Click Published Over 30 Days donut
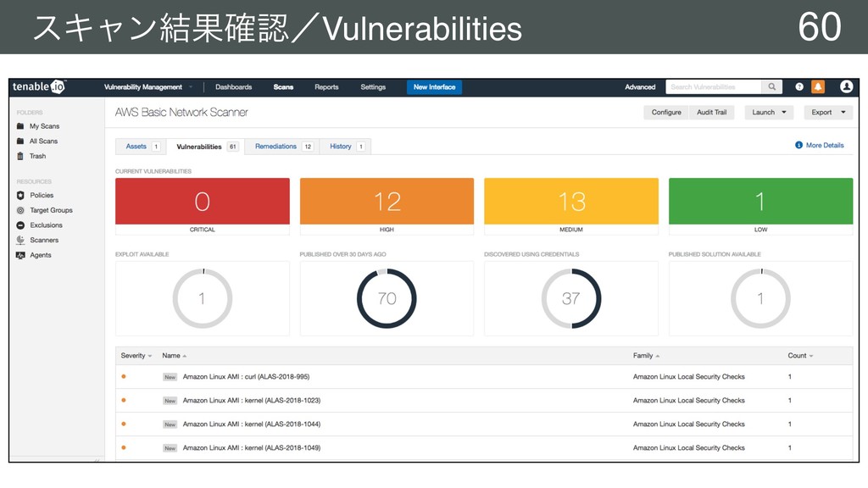The width and height of the screenshot is (868, 488). point(387,299)
